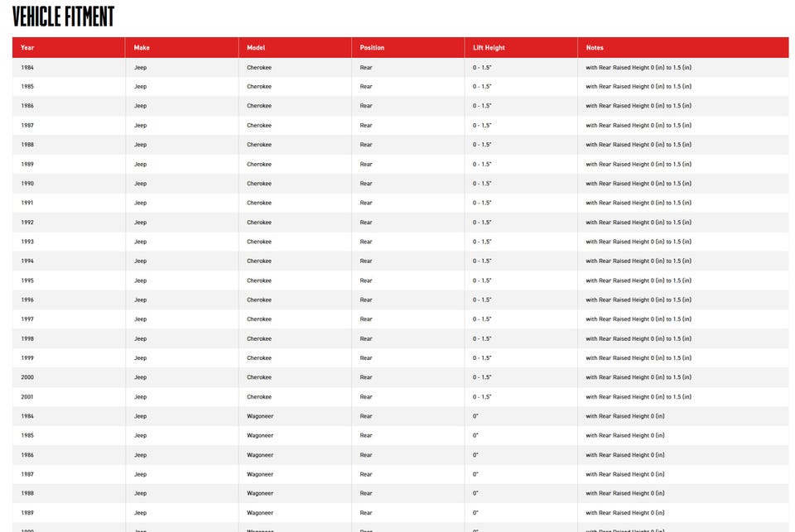Click 0" lift height in 1985 Wagoneer row
The height and width of the screenshot is (532, 795).
tap(475, 435)
